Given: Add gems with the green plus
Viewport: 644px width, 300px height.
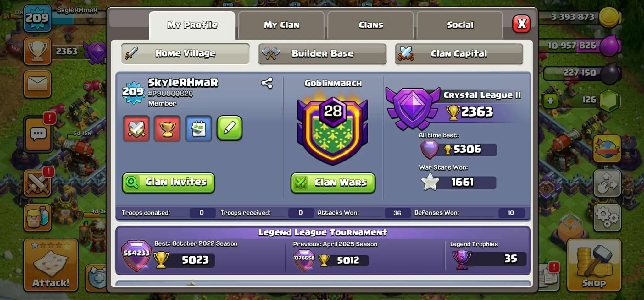Looking at the screenshot, I should coord(551,101).
